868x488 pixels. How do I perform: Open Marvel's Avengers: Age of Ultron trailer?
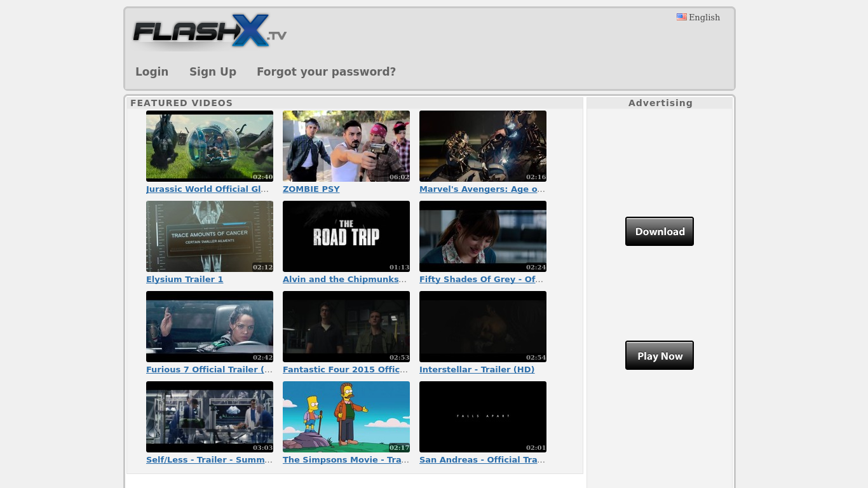(482, 189)
